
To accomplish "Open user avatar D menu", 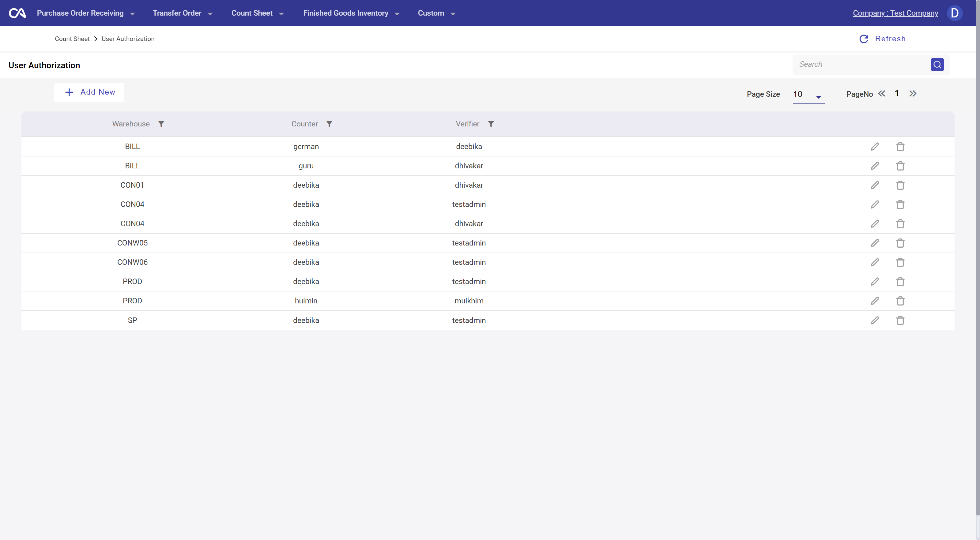I will (x=955, y=13).
